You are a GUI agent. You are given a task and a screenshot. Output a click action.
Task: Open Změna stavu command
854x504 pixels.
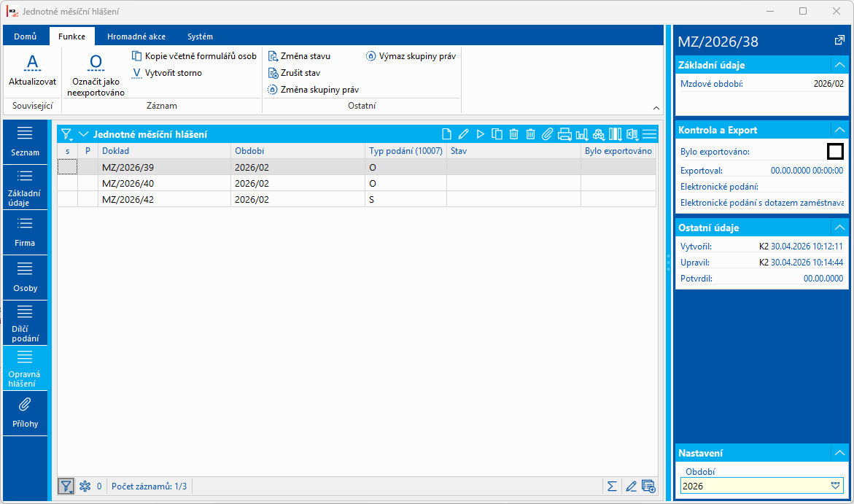pos(299,56)
